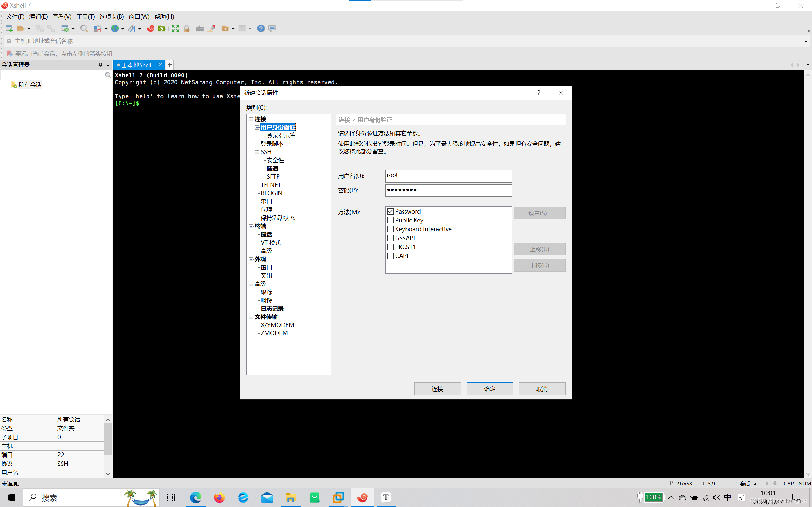The image size is (812, 507).
Task: Open the virtual keyboard toolbar icon
Action: click(200, 29)
